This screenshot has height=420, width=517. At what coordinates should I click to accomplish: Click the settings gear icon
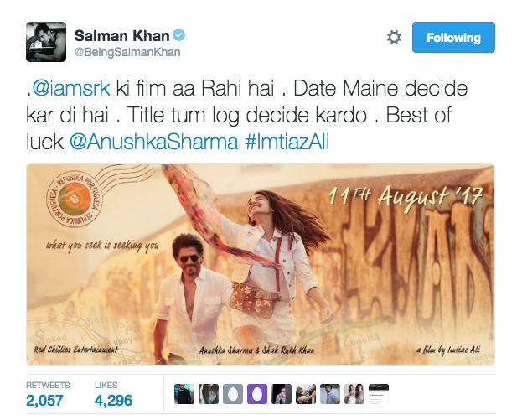point(394,37)
